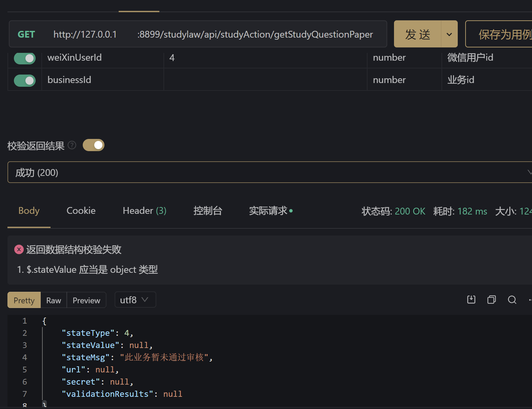Image resolution: width=532 pixels, height=409 pixels.
Task: Open search in response body
Action: [x=512, y=300]
